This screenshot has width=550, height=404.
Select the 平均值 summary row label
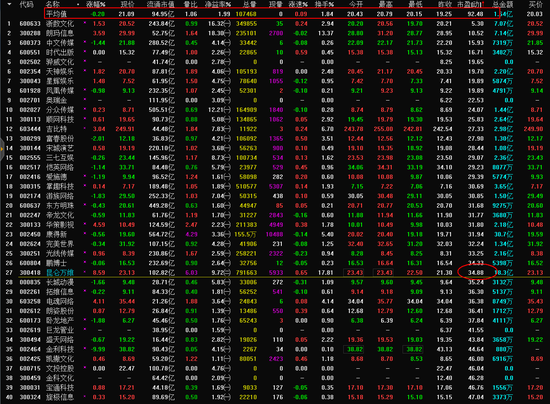(x=56, y=14)
